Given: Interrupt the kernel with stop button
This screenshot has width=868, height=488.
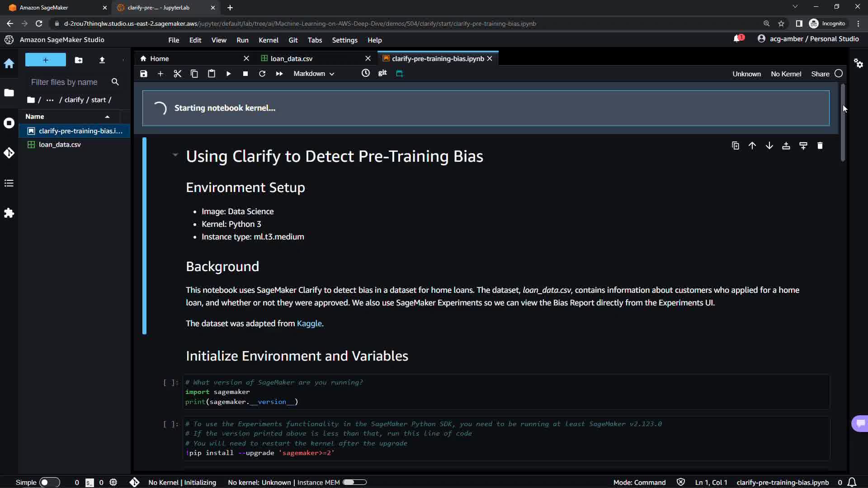Looking at the screenshot, I should click(245, 74).
